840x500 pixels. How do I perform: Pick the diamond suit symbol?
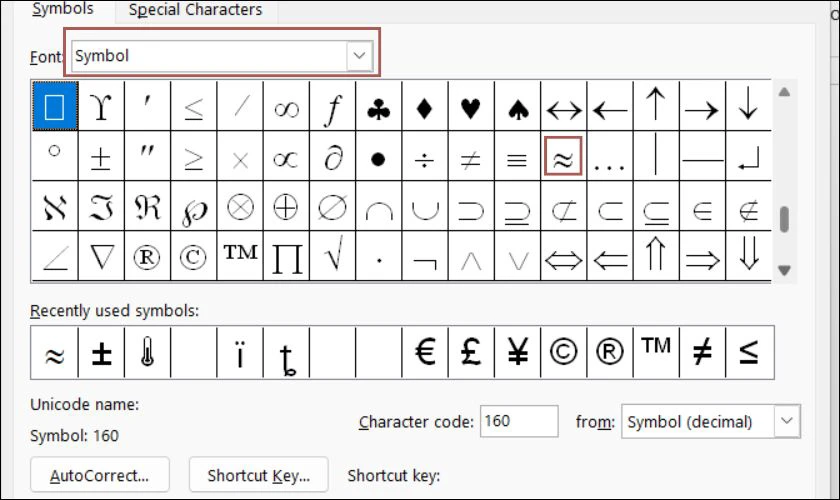tap(425, 106)
